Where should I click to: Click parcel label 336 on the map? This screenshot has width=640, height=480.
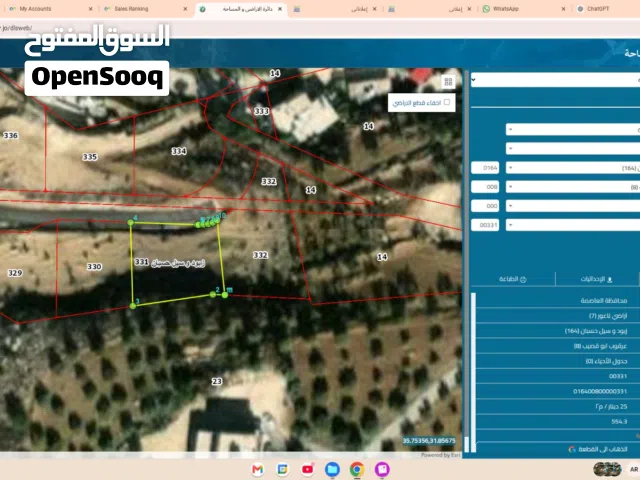pyautogui.click(x=10, y=135)
